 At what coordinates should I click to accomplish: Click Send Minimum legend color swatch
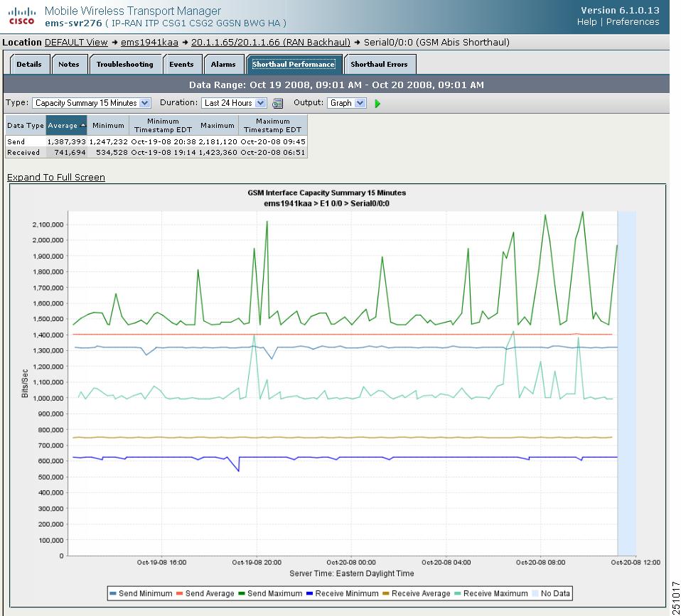point(113,593)
